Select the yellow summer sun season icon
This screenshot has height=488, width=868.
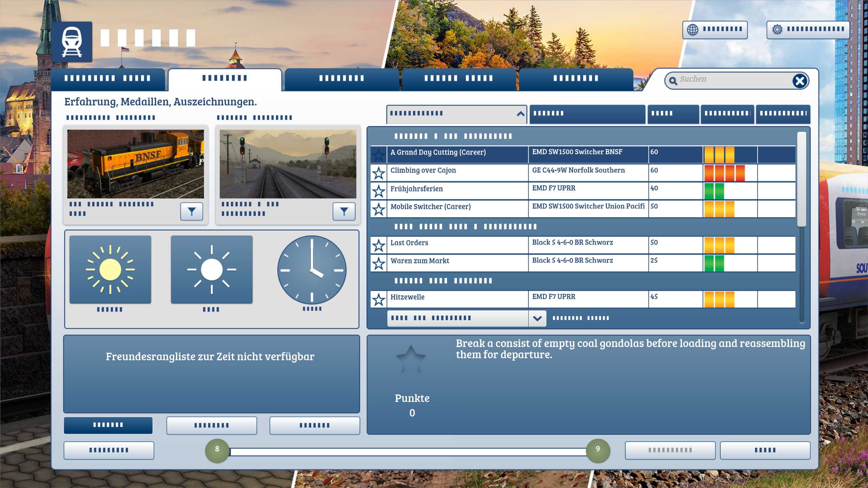[x=110, y=270]
